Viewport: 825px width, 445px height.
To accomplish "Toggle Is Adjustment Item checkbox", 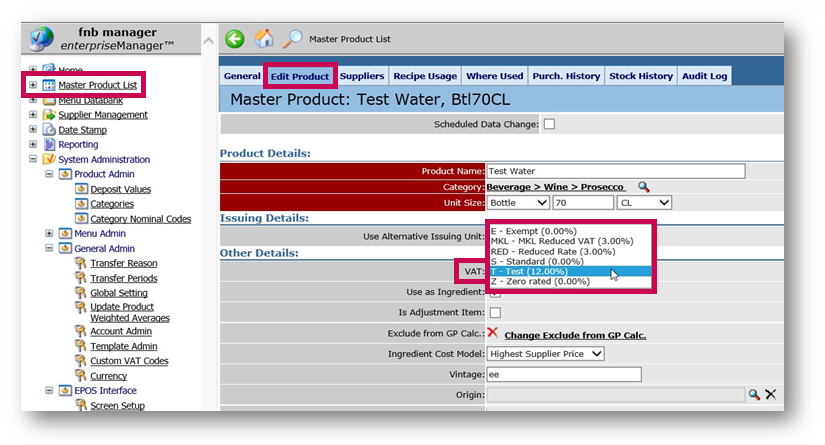I will [495, 312].
